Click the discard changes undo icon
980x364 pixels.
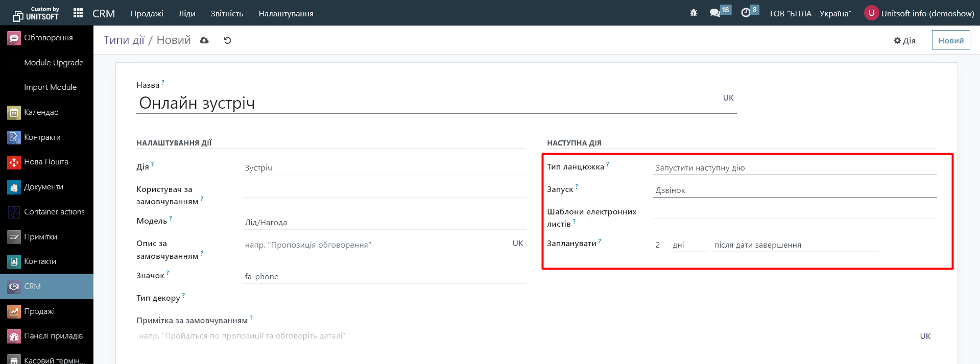pyautogui.click(x=227, y=40)
